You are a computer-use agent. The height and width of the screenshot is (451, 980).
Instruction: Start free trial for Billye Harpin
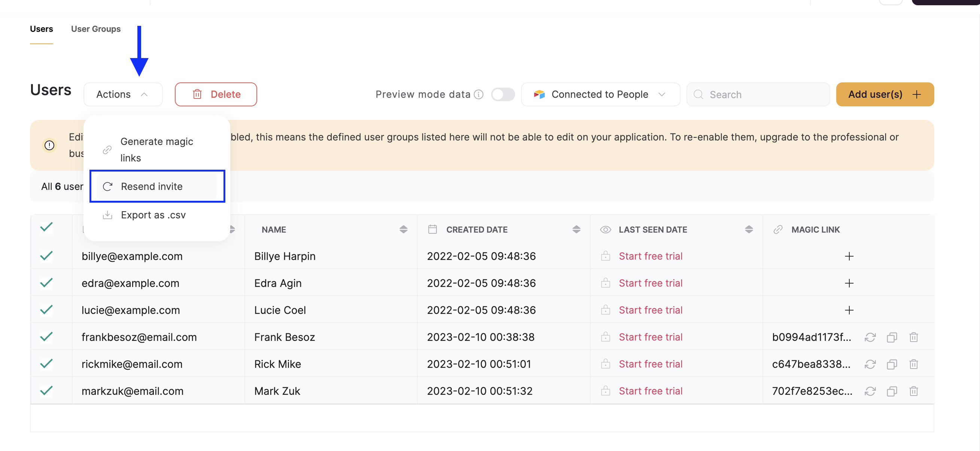pos(651,256)
